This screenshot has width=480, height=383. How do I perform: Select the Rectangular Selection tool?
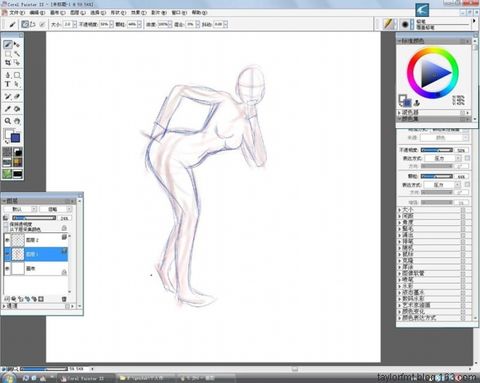click(8, 54)
